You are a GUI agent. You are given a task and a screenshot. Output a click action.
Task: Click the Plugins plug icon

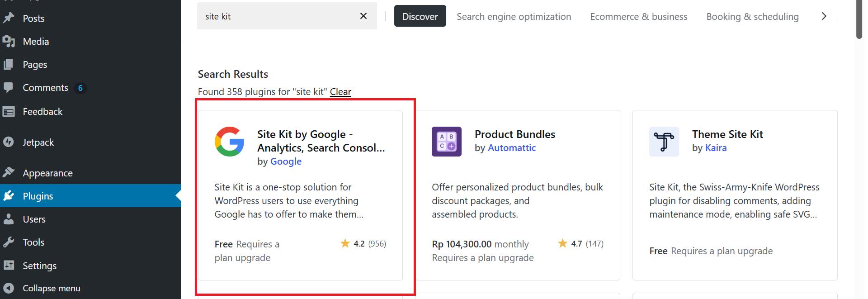pos(9,196)
